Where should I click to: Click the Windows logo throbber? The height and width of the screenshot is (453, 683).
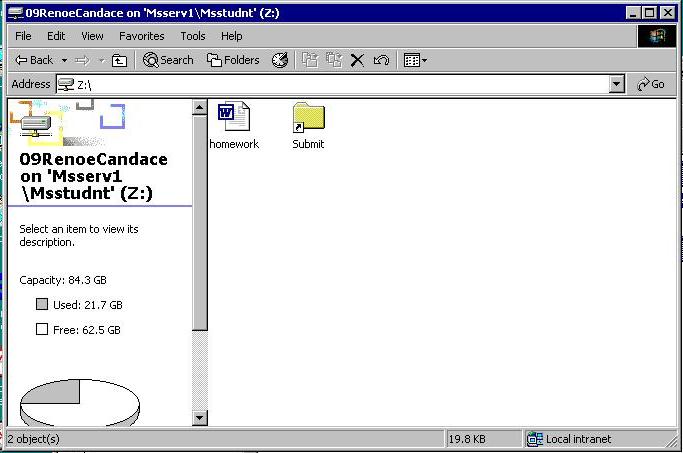[x=657, y=36]
